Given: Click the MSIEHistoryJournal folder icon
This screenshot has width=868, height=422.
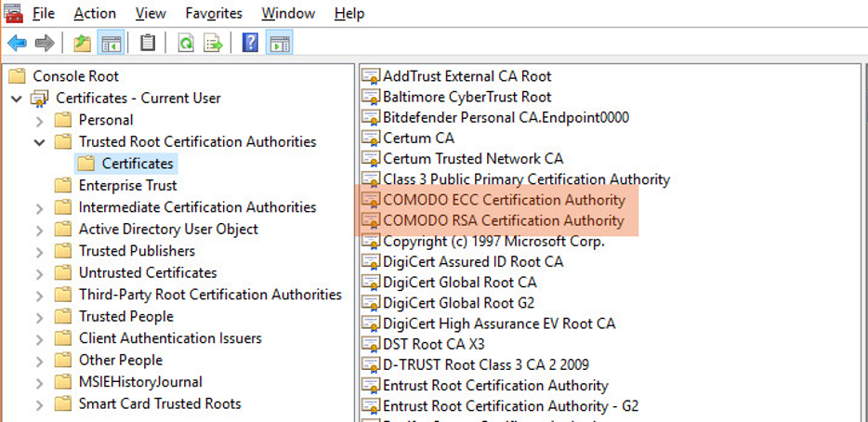Looking at the screenshot, I should (x=63, y=382).
